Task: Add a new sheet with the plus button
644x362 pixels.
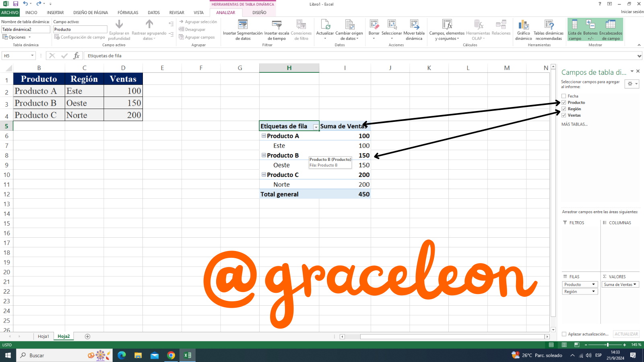Action: pyautogui.click(x=87, y=337)
